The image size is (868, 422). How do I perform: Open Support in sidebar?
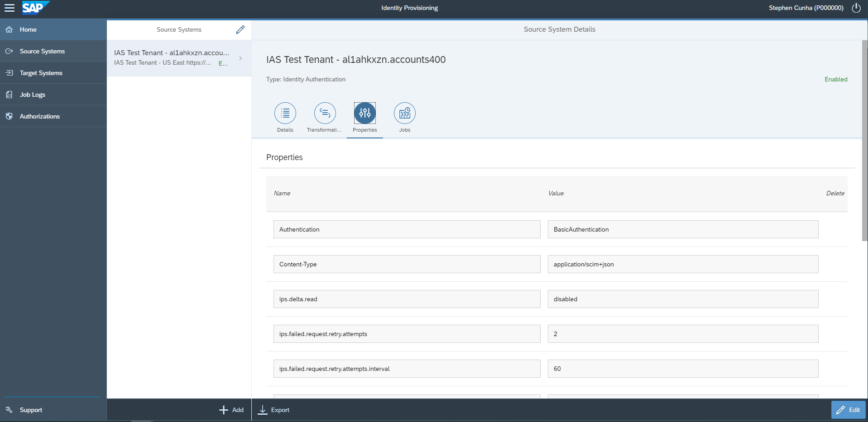tap(53, 410)
